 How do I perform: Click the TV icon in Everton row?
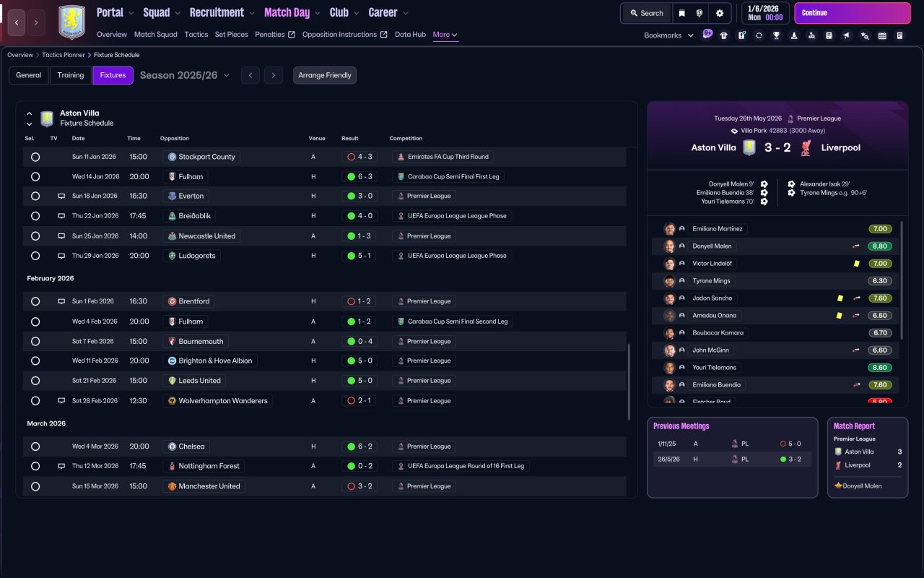coord(61,196)
